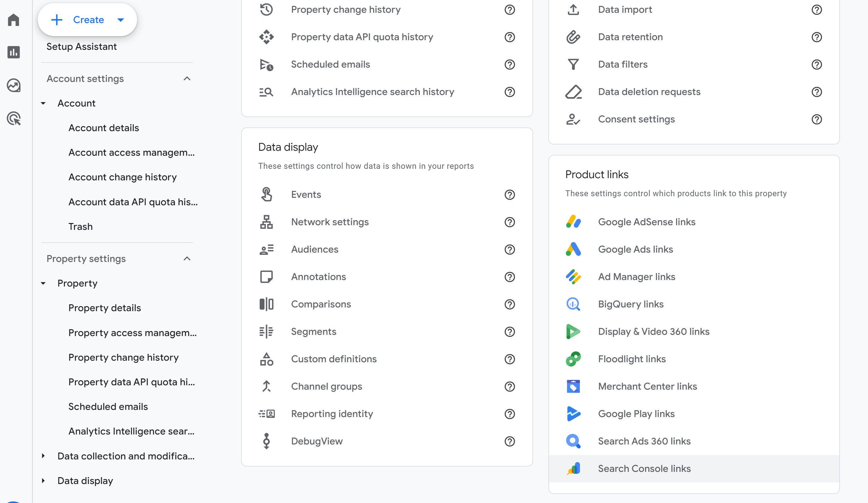This screenshot has height=503, width=868.
Task: Click help icon beside Consent settings
Action: [816, 119]
